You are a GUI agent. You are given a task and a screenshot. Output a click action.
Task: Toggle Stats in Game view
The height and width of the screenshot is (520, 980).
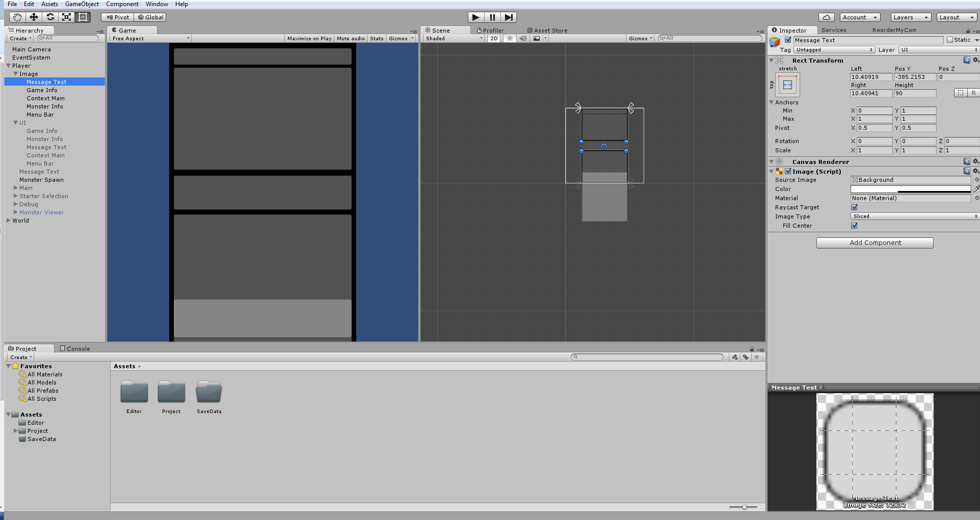pos(377,38)
